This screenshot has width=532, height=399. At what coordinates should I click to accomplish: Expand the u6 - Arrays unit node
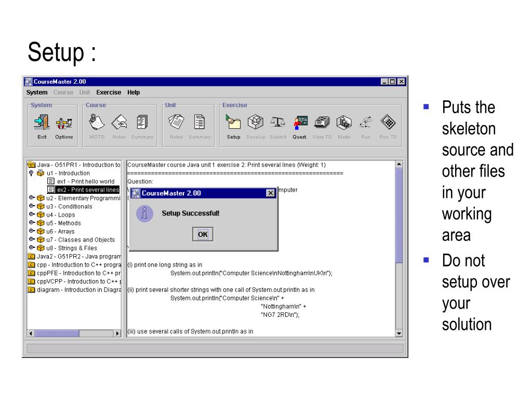tap(32, 231)
